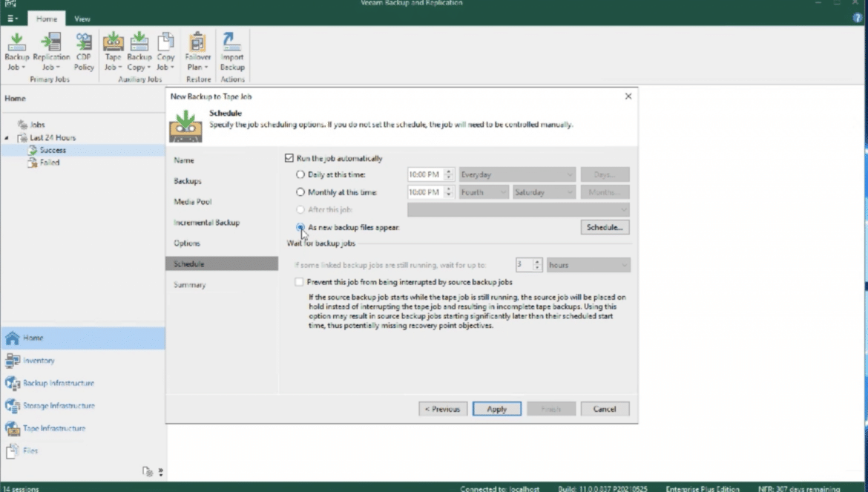Click the Import Backup ribbon icon
Viewport: 868px width, 492px height.
coord(232,51)
